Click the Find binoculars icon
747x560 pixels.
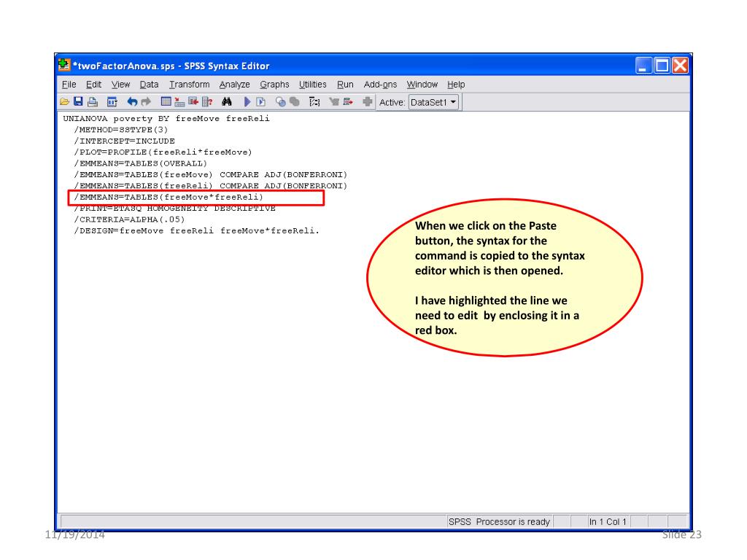click(227, 102)
